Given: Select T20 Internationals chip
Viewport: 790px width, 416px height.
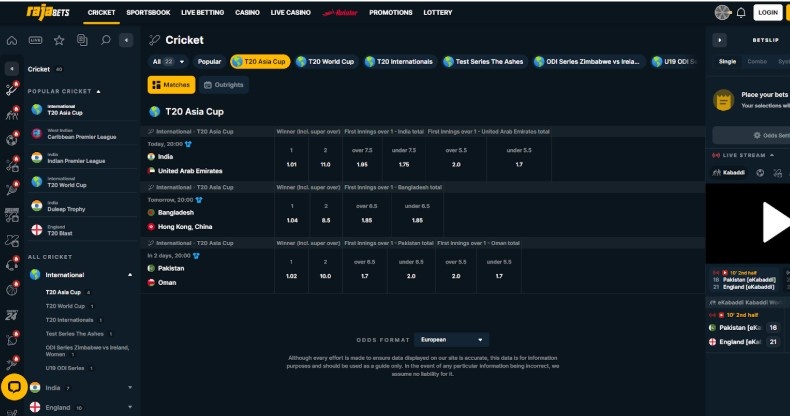Looking at the screenshot, I should (x=399, y=61).
